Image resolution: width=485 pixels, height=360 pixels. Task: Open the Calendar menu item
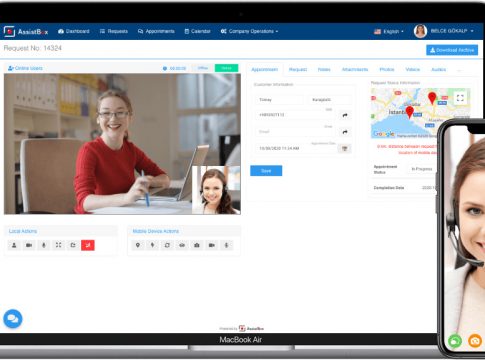tap(197, 31)
